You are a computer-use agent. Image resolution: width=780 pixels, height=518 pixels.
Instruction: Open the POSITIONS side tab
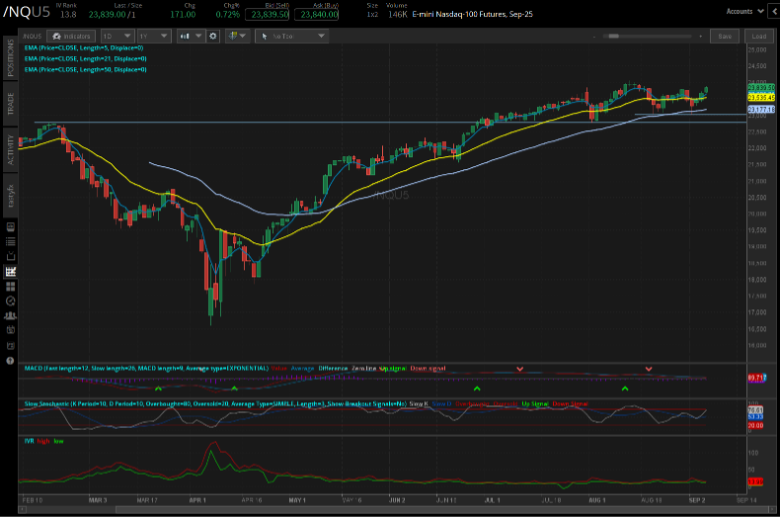coord(10,58)
